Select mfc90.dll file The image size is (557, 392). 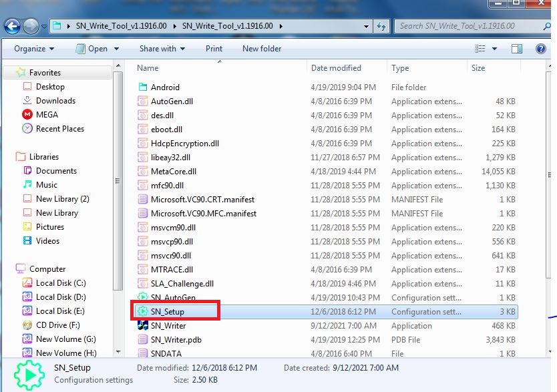[x=167, y=186]
